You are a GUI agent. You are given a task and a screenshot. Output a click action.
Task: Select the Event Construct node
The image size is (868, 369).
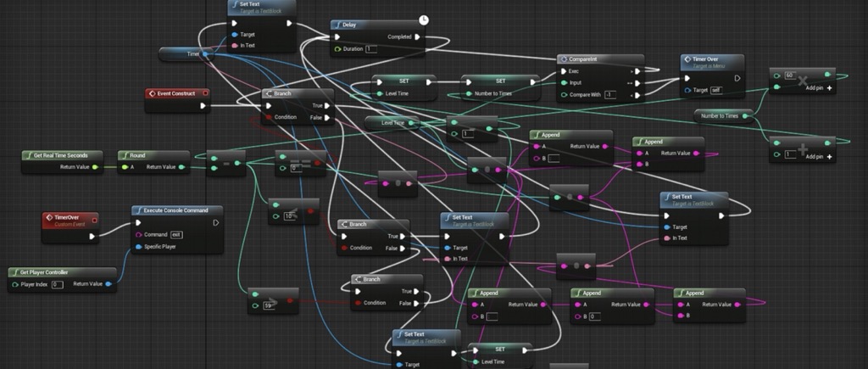pyautogui.click(x=178, y=100)
